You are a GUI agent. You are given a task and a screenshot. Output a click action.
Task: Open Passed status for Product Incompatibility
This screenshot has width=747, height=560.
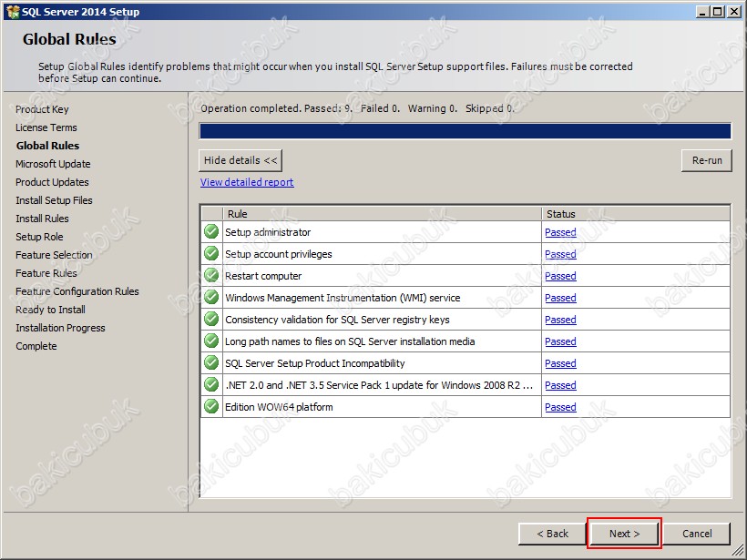coord(560,364)
